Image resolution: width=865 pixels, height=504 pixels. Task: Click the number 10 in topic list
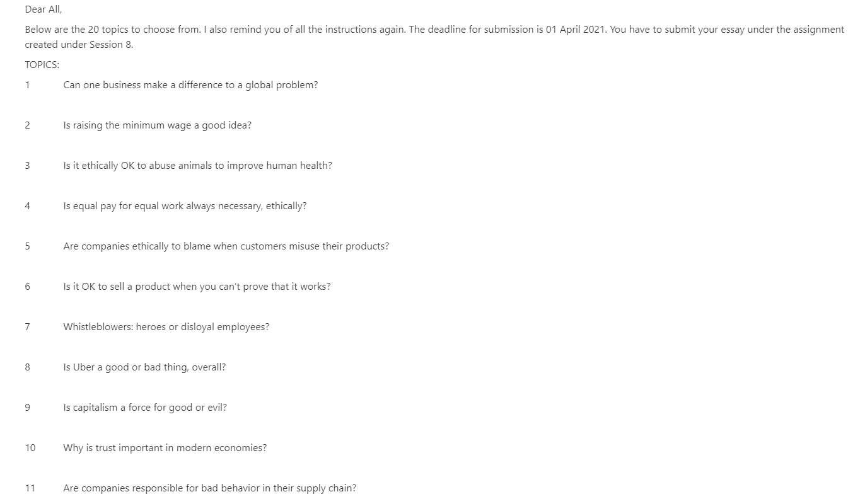pos(30,448)
